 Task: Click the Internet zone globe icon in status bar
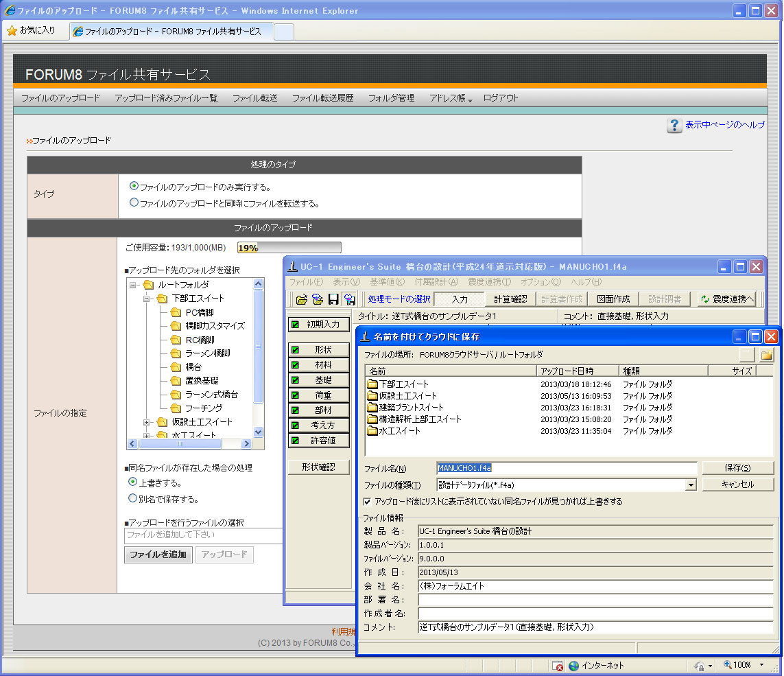pos(573,666)
